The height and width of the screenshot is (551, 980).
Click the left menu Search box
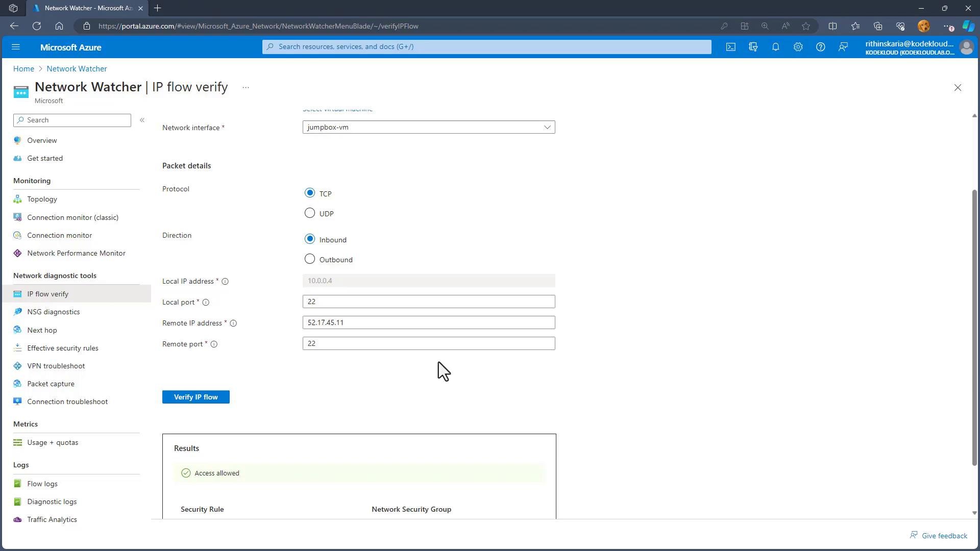point(72,120)
